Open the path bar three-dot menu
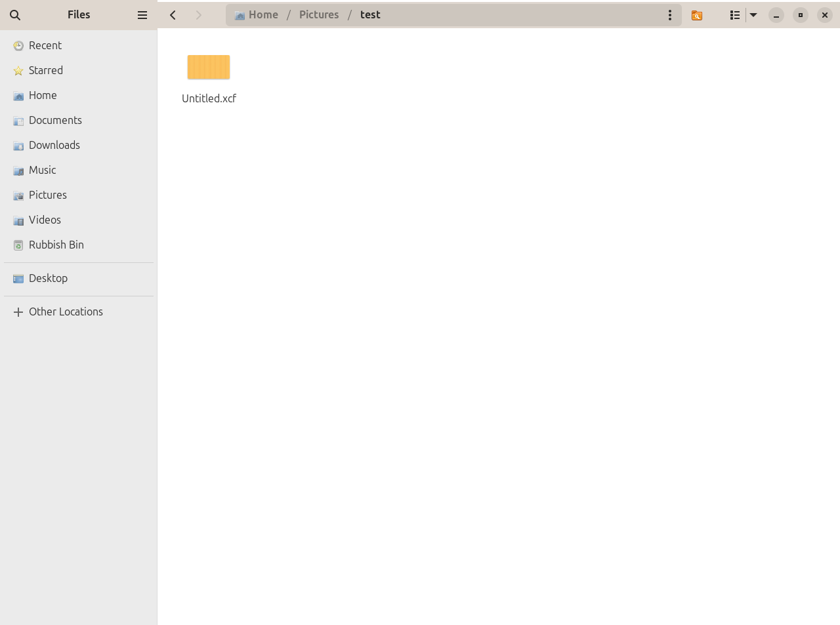 [669, 15]
